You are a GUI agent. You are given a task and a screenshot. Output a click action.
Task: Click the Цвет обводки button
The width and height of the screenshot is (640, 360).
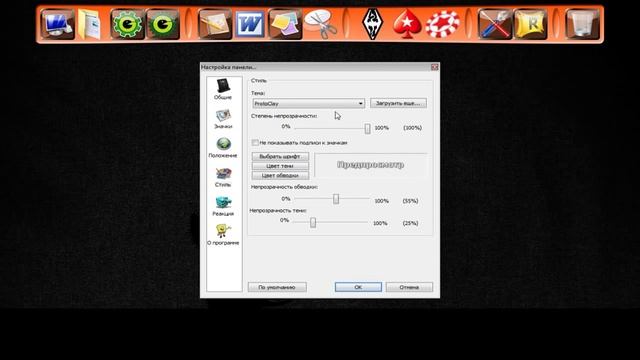coord(280,176)
